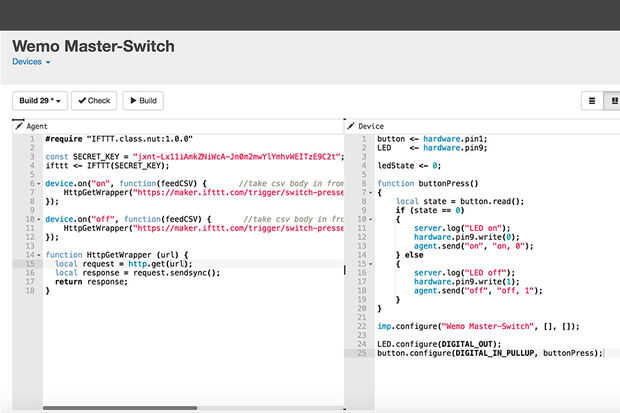Click the Agent pane pencil icon

point(18,126)
